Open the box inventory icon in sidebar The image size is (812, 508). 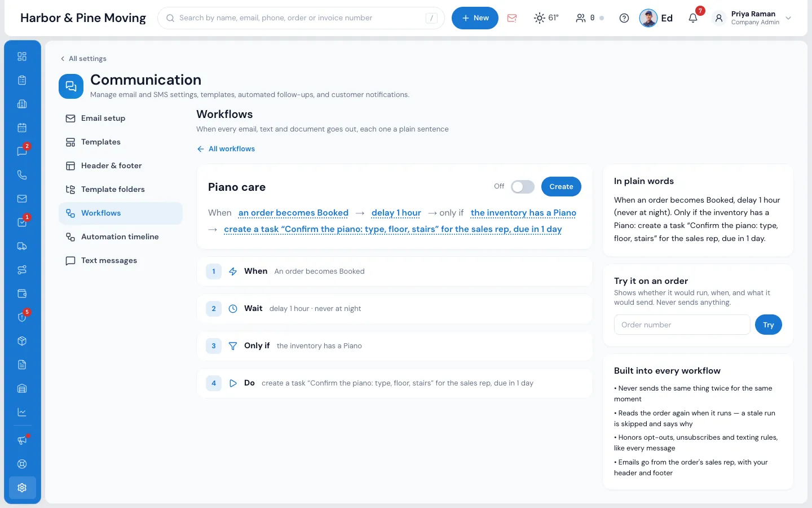point(22,341)
